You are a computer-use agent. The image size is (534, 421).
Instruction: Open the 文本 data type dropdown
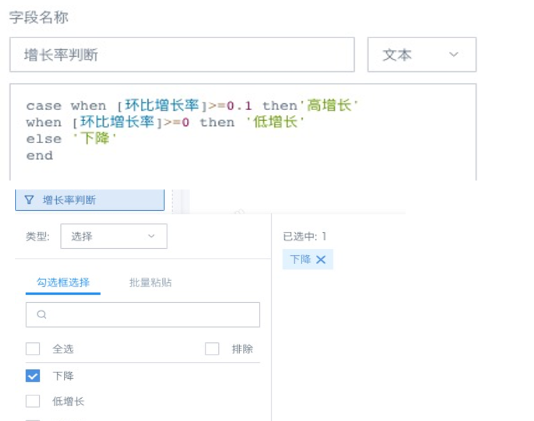tap(422, 54)
